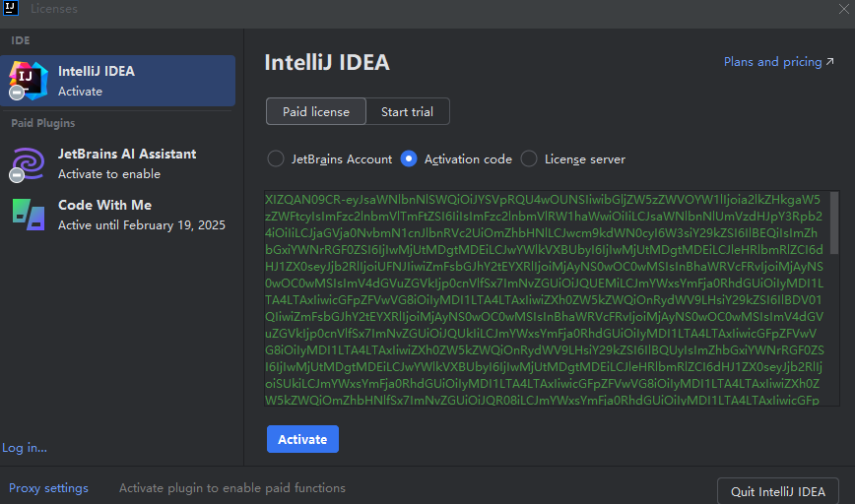Click inside the activation code text area
Viewport: 855px width, 504px height.
tap(547, 297)
